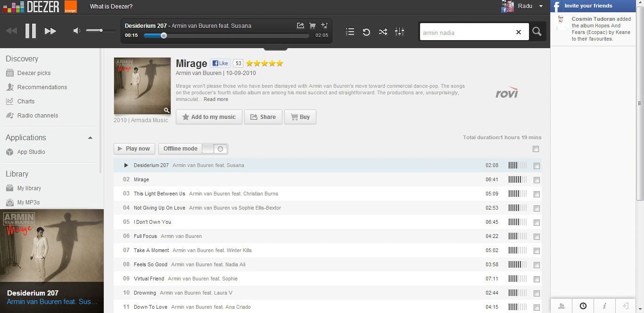Seek within the track progress bar
The width and height of the screenshot is (644, 313).
226,35
